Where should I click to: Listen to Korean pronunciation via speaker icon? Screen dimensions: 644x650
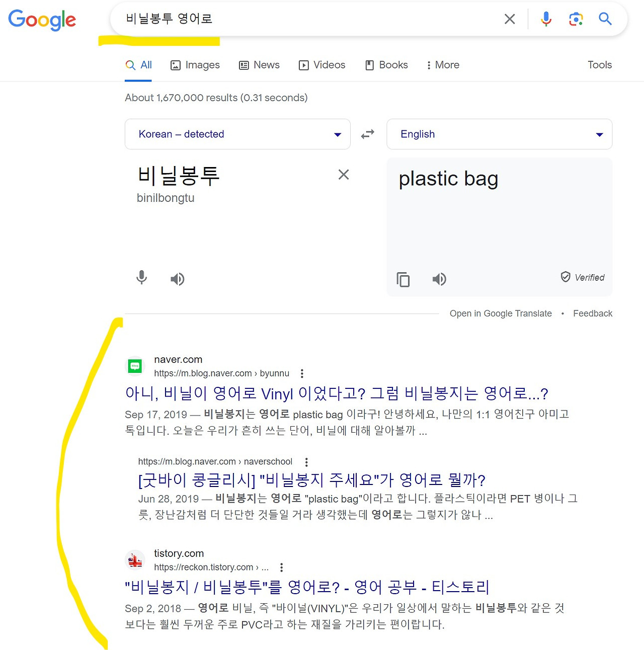pos(177,279)
